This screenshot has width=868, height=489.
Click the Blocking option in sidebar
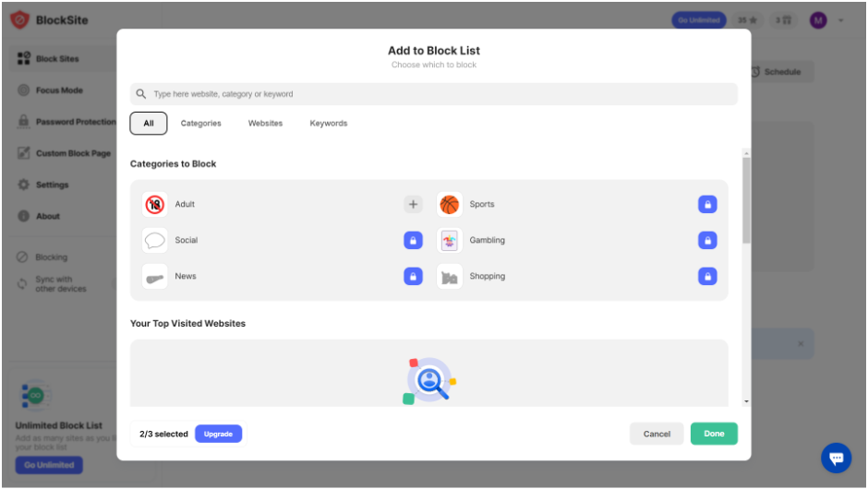pos(42,257)
